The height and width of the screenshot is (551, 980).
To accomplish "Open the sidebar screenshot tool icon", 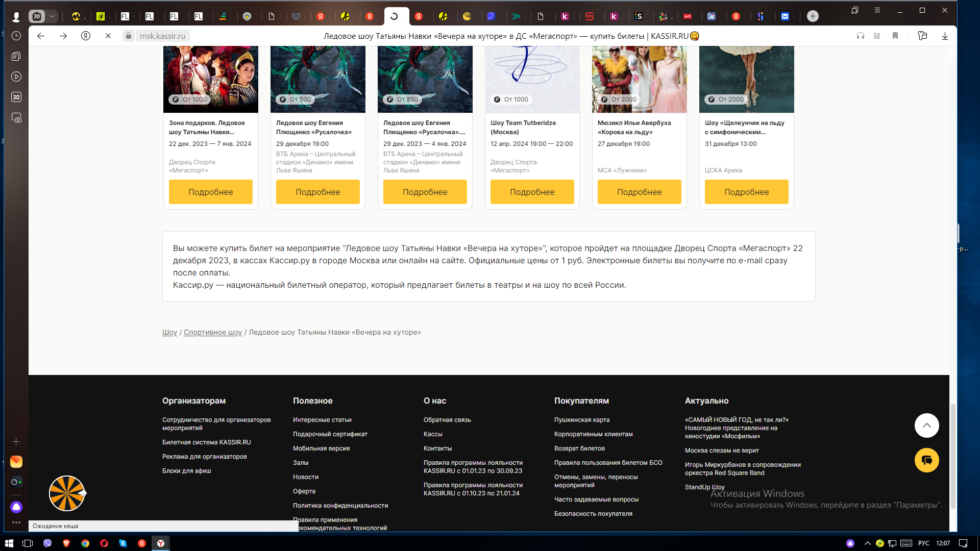I will pyautogui.click(x=16, y=118).
